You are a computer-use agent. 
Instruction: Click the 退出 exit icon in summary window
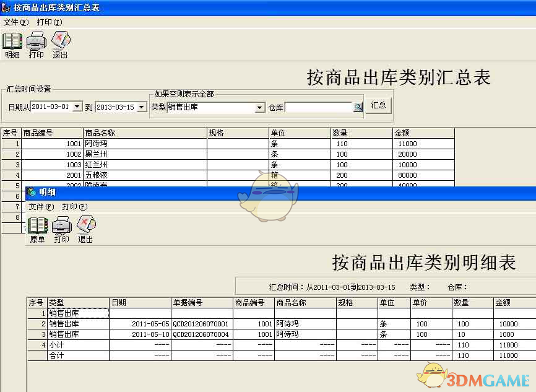[x=60, y=42]
